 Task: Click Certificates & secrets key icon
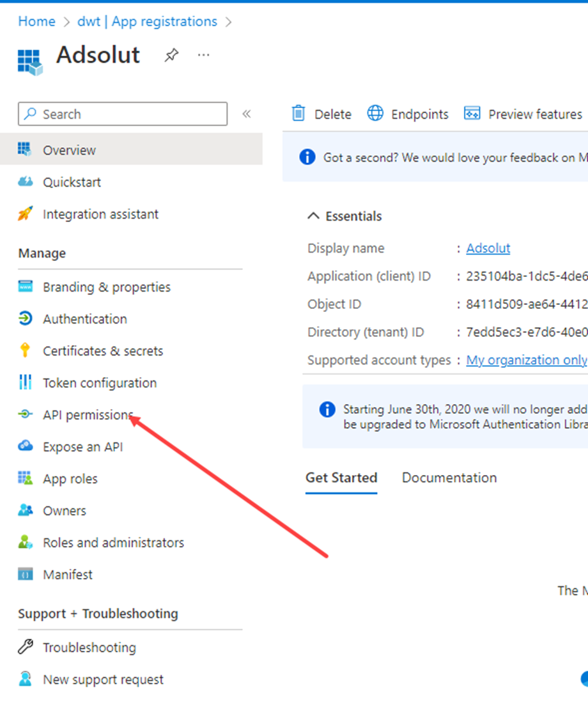[x=25, y=351]
